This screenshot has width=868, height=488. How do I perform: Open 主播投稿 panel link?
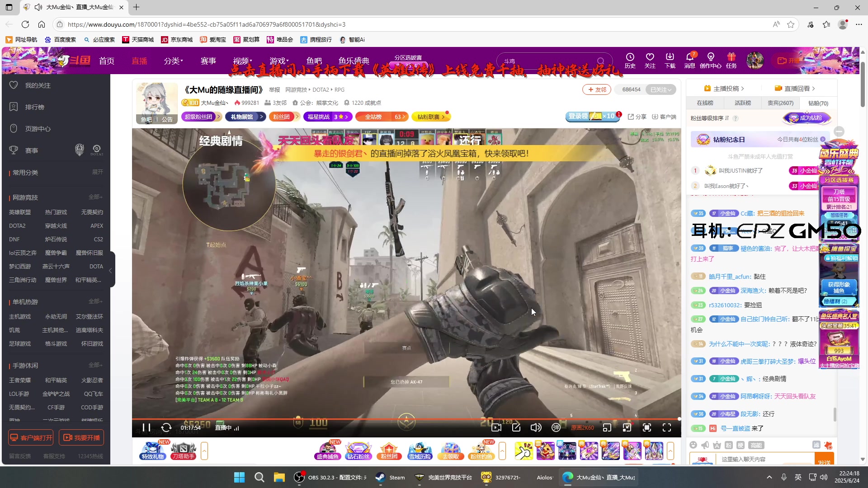tap(724, 89)
